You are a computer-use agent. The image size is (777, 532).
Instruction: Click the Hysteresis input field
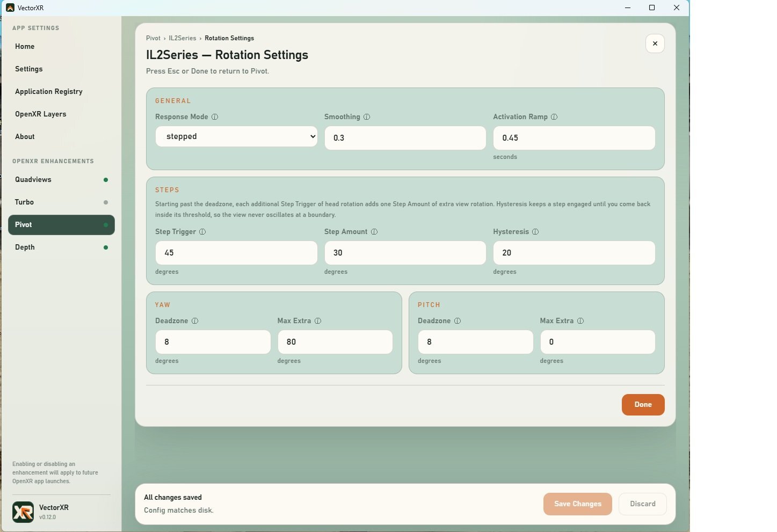click(x=574, y=253)
